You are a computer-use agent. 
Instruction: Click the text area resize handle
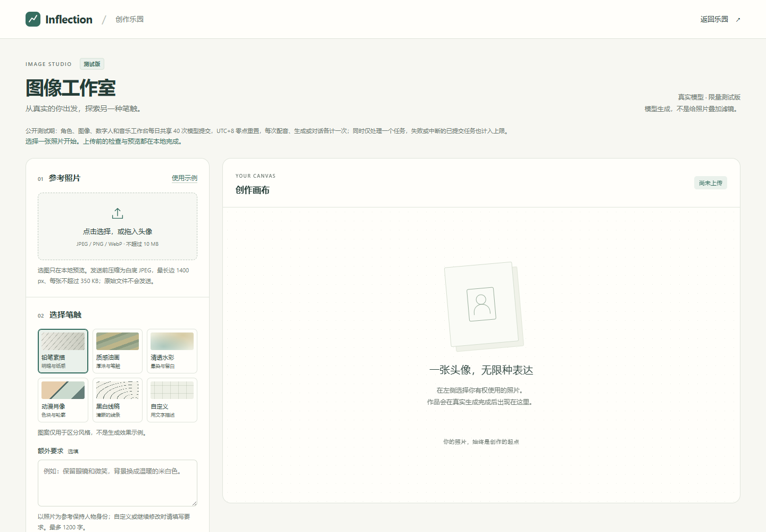pyautogui.click(x=194, y=503)
